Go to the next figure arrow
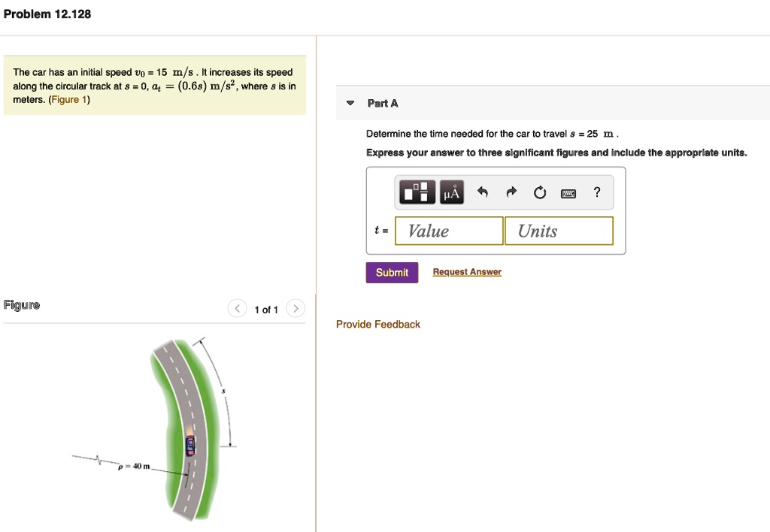The image size is (770, 532). 296,308
